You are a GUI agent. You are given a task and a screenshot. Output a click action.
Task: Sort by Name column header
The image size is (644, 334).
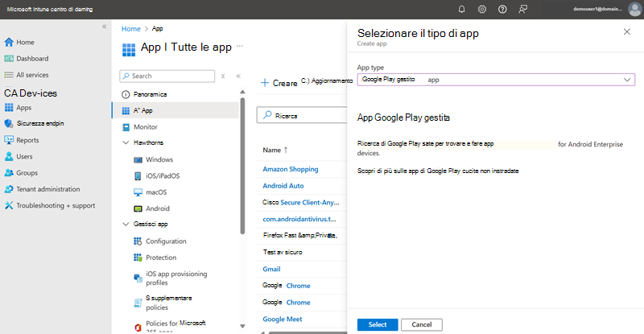click(275, 150)
